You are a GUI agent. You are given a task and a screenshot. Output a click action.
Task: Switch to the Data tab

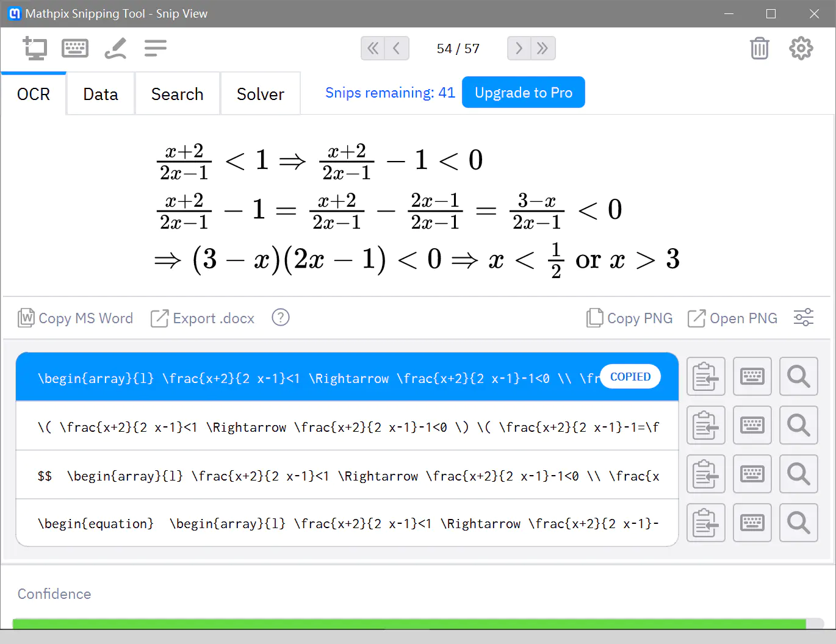[101, 94]
